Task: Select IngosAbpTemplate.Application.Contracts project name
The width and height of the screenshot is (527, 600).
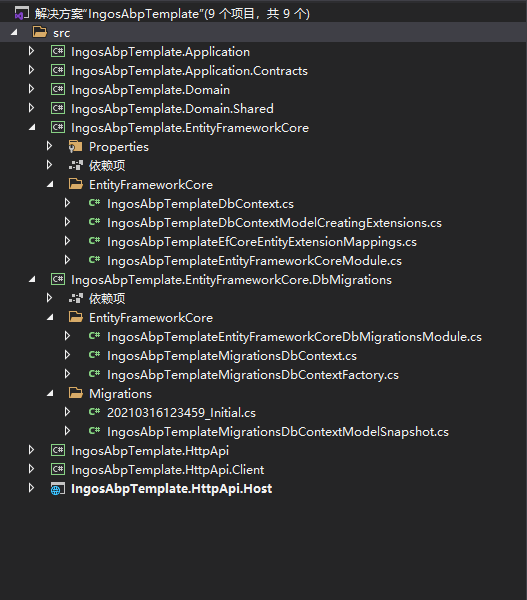Action: click(189, 71)
